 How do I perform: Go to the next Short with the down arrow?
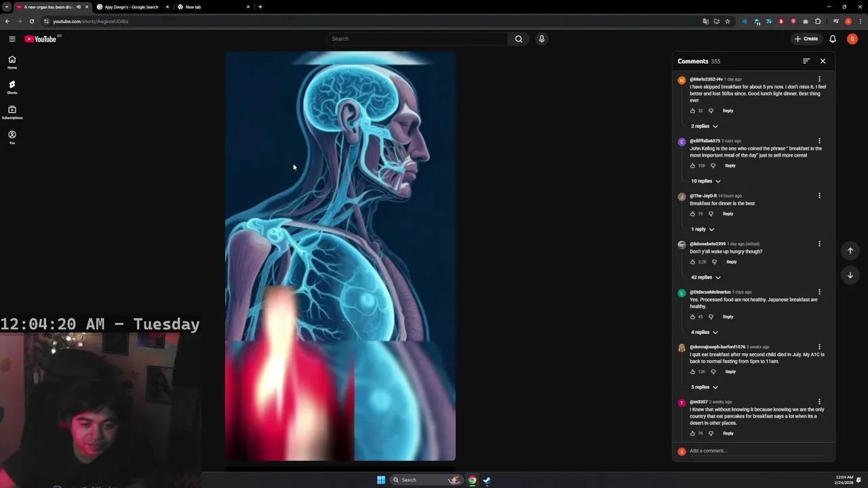(850, 275)
